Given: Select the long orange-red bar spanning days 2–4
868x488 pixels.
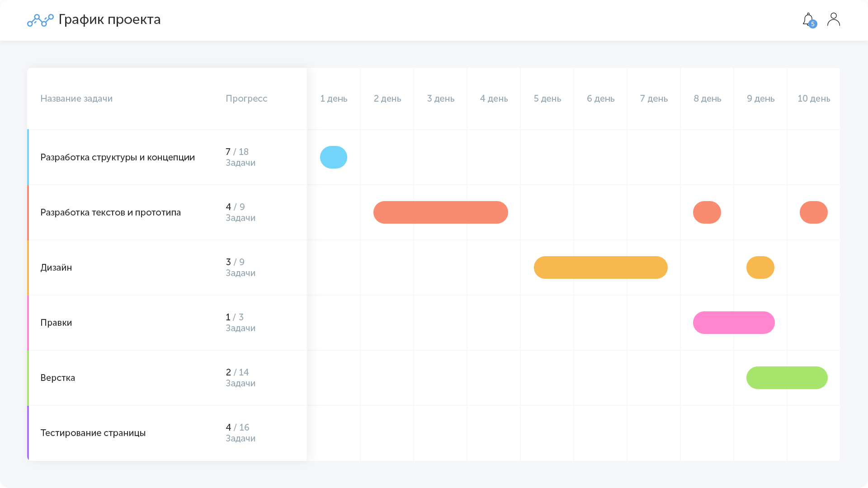Looking at the screenshot, I should click(440, 212).
